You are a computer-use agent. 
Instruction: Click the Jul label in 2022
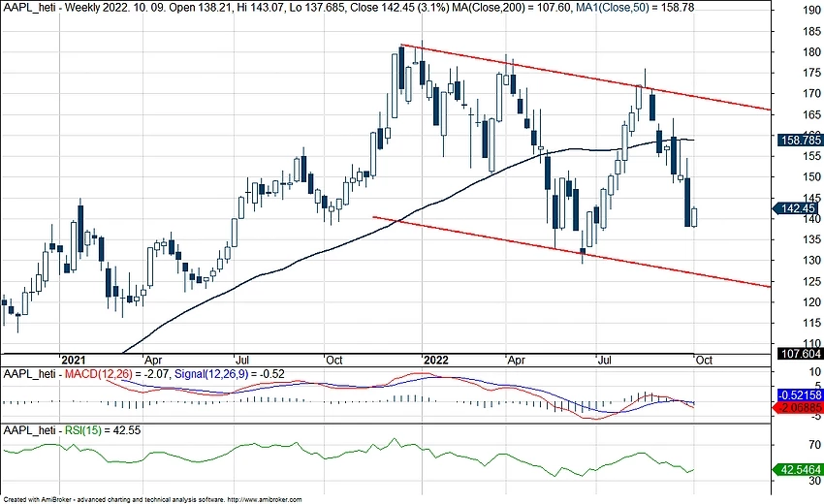(605, 360)
